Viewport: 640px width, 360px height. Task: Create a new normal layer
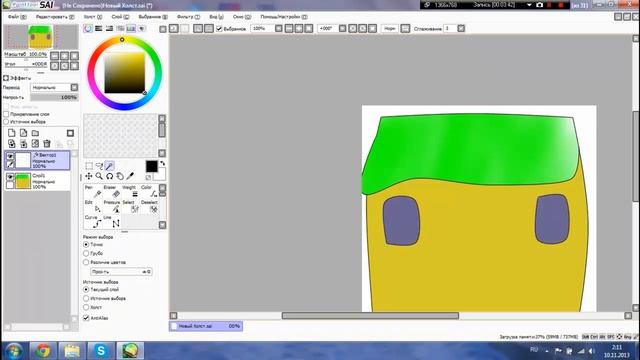click(11, 133)
